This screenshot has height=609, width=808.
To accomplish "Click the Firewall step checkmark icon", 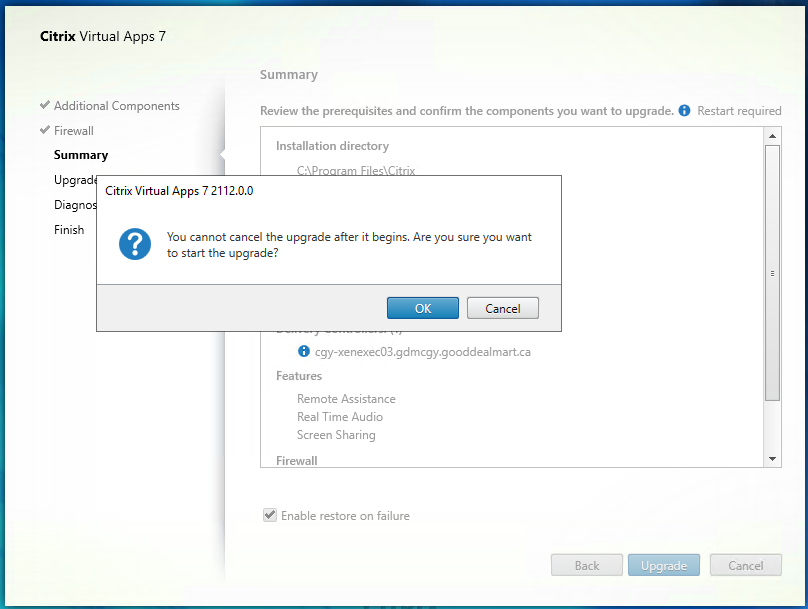I will [x=45, y=130].
